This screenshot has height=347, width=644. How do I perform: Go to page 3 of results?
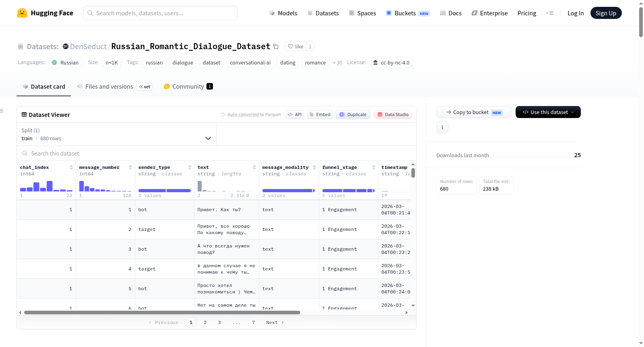[219, 322]
